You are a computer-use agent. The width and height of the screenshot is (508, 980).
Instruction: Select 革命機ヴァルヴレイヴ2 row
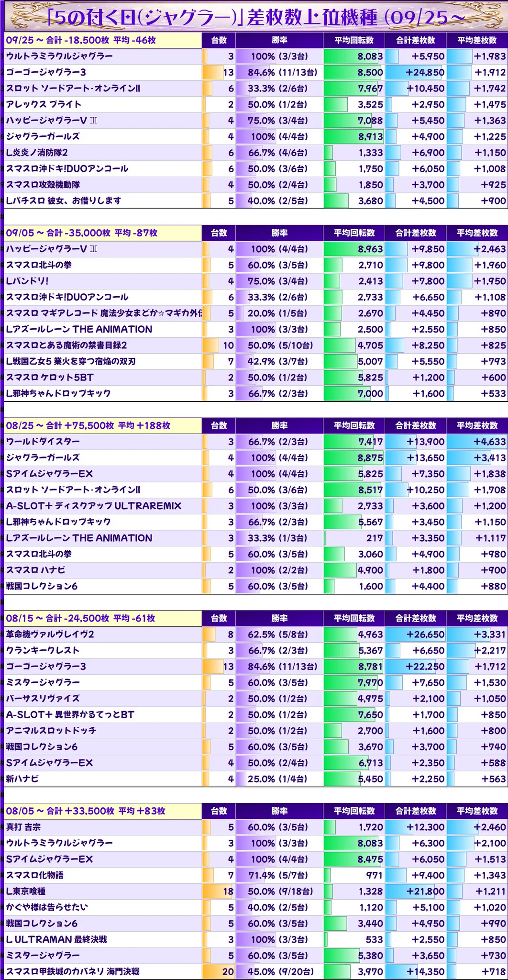[256, 635]
